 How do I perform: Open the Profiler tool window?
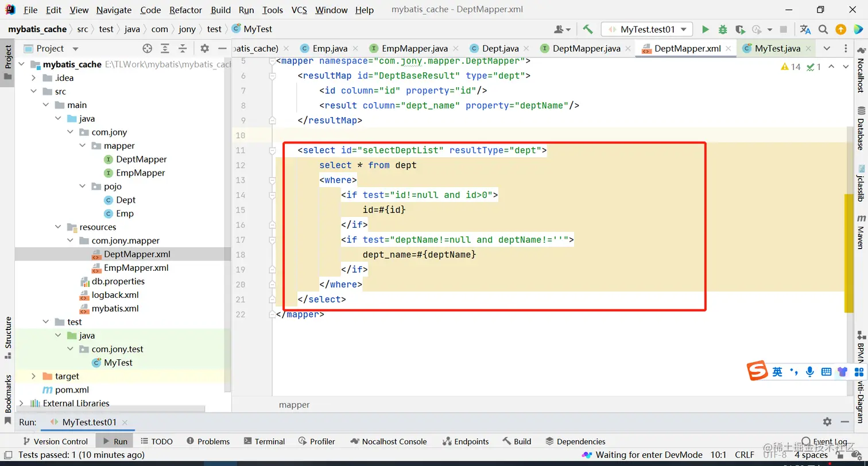point(317,441)
